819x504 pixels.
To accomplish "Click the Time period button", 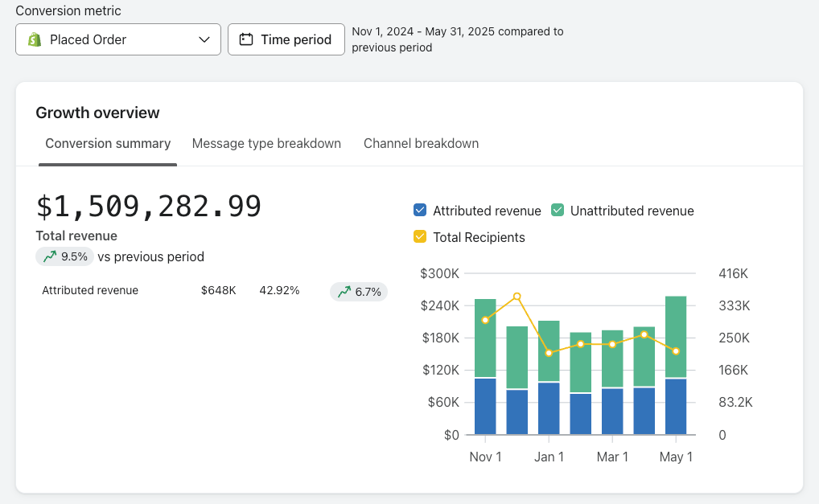I will 286,39.
